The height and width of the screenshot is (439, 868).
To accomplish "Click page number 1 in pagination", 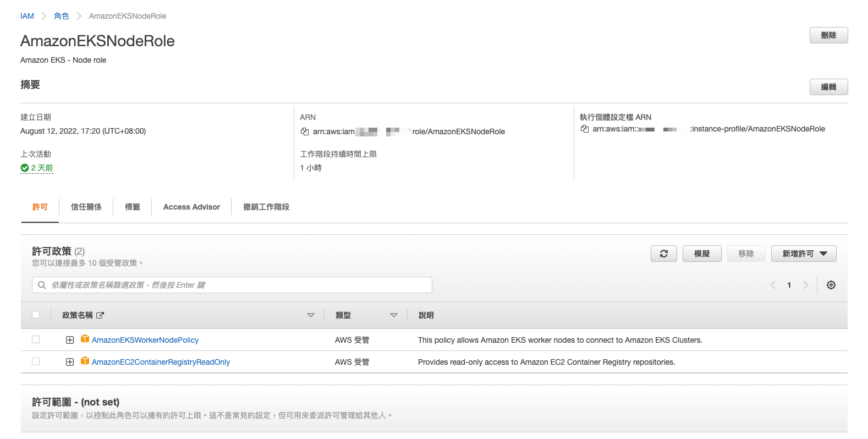I will 789,285.
